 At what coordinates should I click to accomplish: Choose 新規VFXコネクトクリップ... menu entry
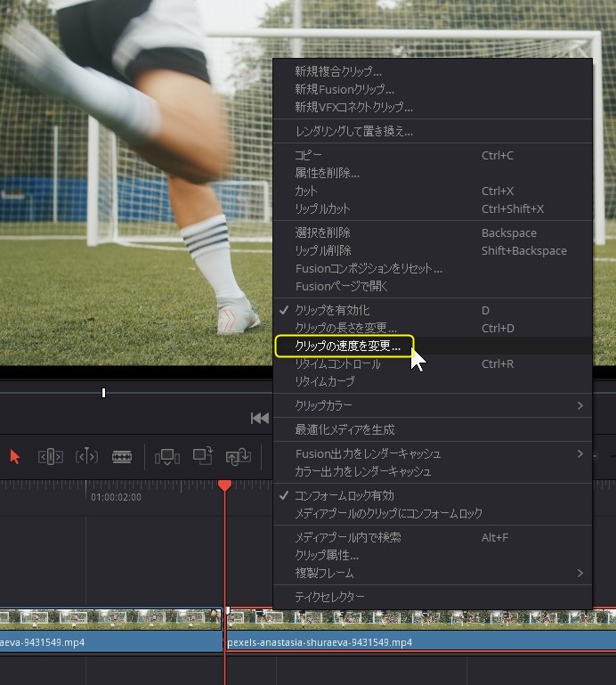coord(433,107)
